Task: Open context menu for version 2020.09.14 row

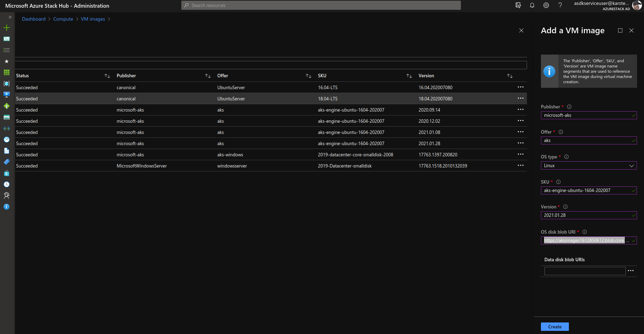Action: tap(521, 109)
